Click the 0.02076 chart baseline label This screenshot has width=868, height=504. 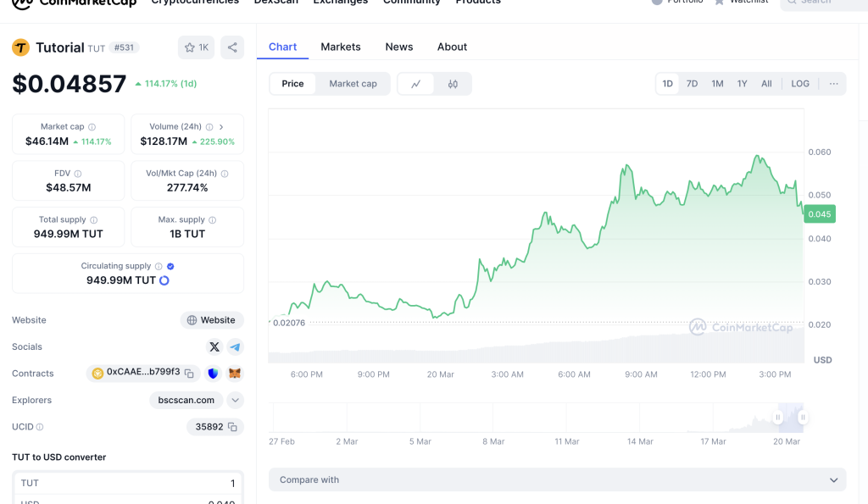(x=289, y=323)
